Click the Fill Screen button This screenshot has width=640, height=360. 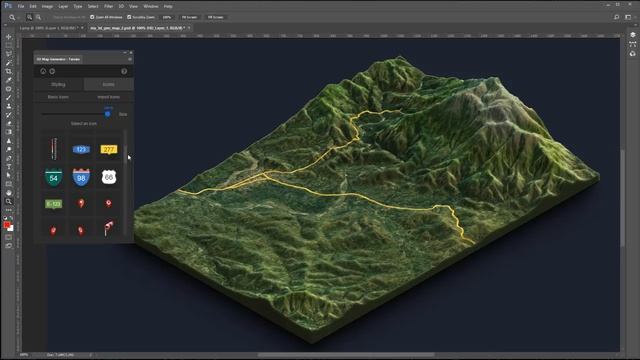point(216,17)
